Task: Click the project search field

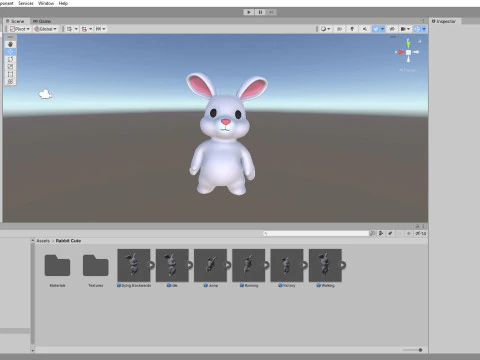Action: tap(316, 234)
